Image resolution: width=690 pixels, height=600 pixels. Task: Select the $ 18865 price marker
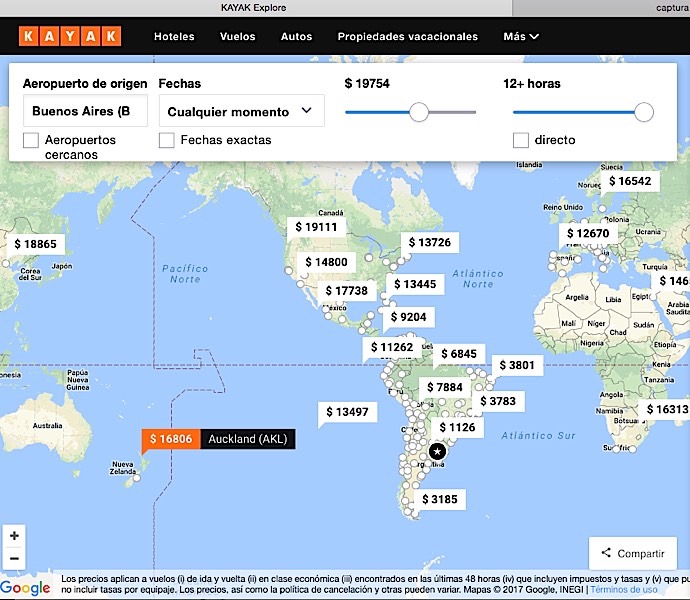(36, 244)
